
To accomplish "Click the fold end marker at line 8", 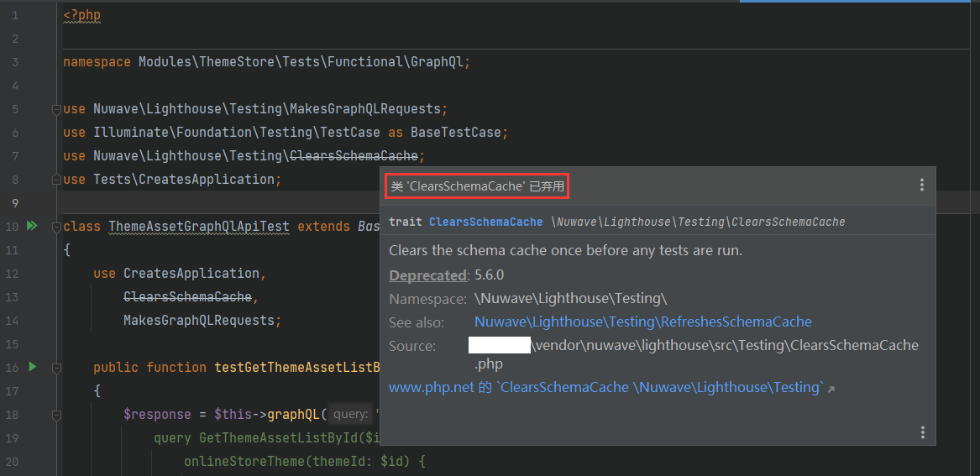I will click(56, 180).
